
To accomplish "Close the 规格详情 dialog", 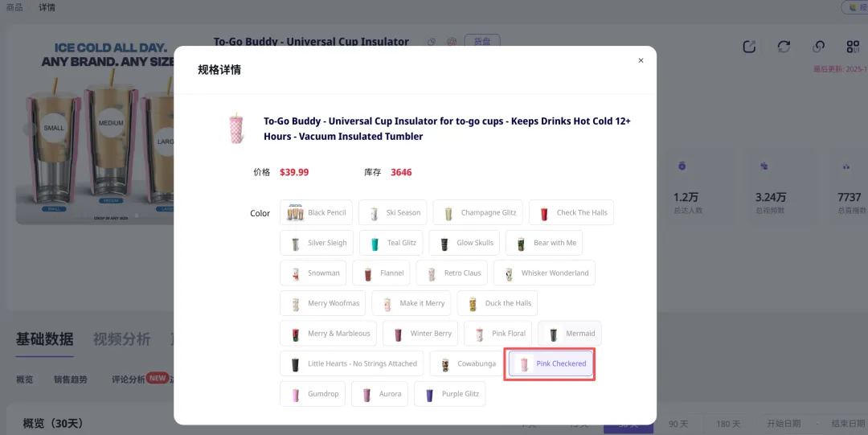I will tap(641, 61).
